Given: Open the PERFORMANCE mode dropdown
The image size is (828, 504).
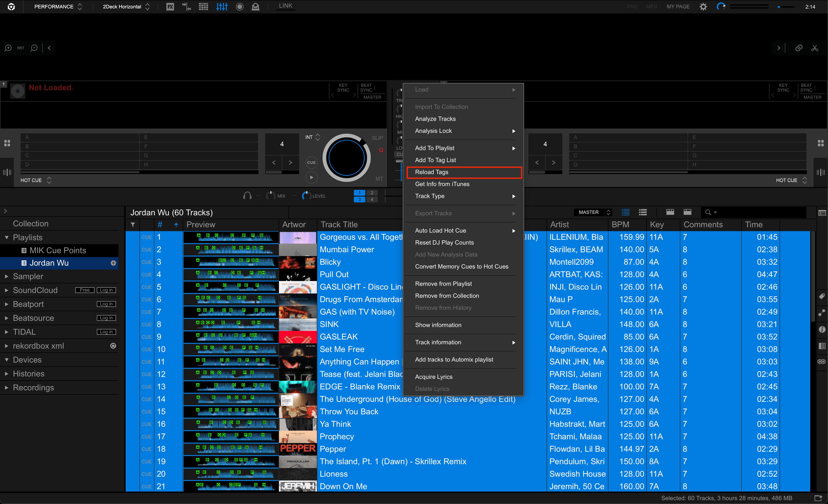Looking at the screenshot, I should pos(58,6).
